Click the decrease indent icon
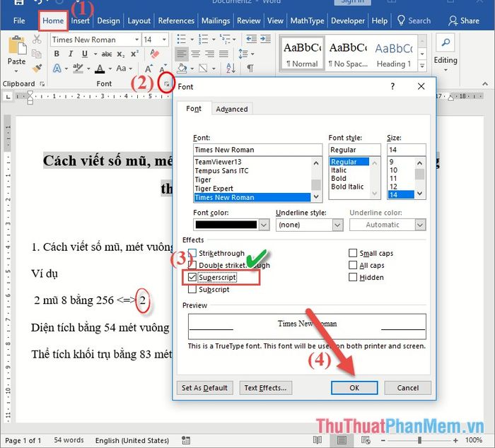This screenshot has height=448, width=495. pyautogui.click(x=251, y=39)
